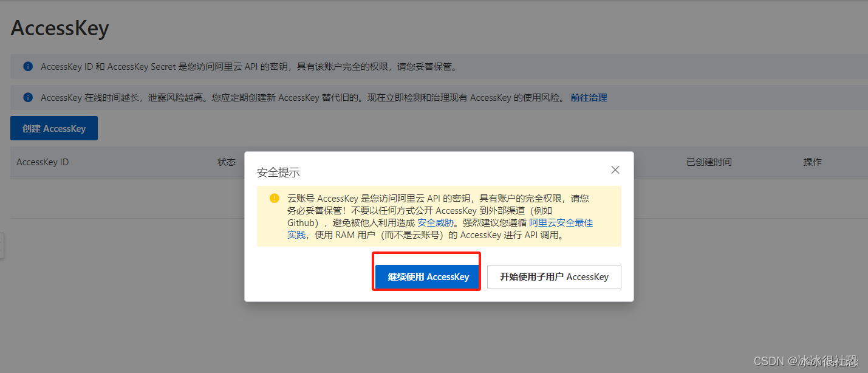Image resolution: width=868 pixels, height=373 pixels.
Task: Click the 创建 AccessKey button
Action: 54,128
